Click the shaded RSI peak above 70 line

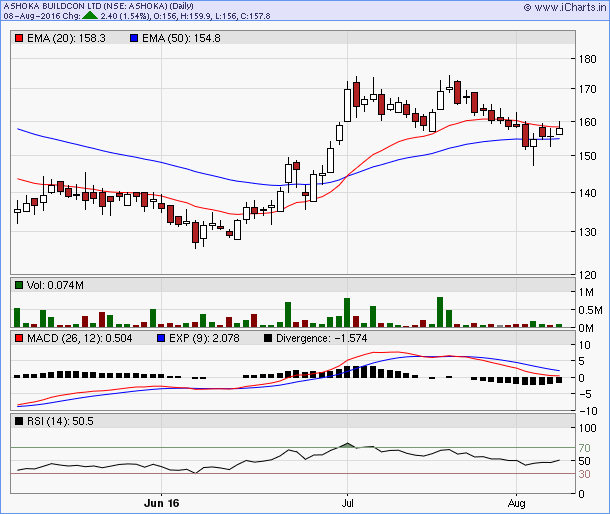click(x=347, y=445)
